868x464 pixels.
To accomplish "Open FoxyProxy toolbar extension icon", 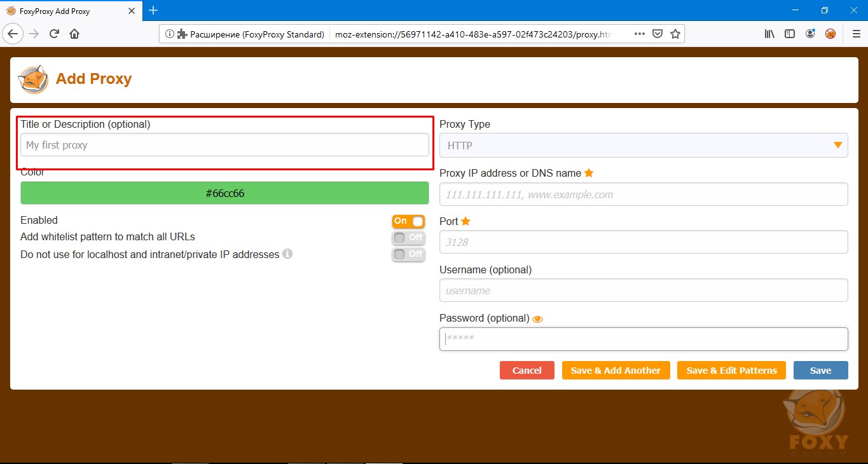I will point(830,34).
